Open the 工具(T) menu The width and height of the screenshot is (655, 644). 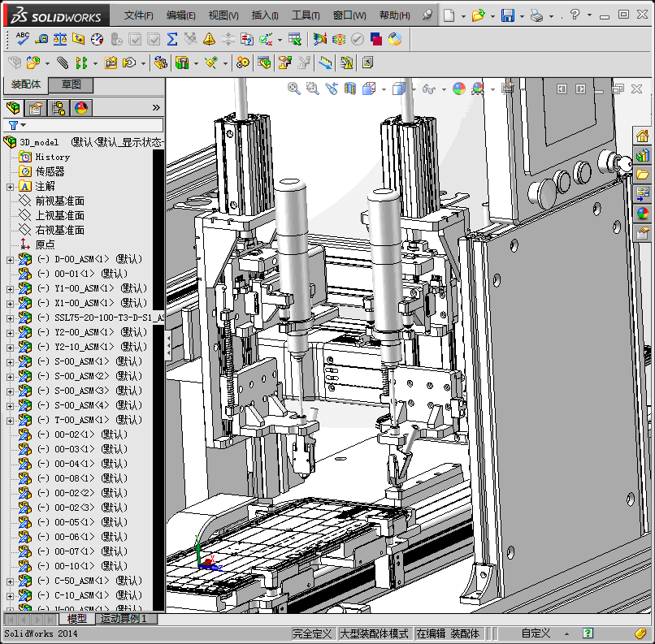(306, 15)
